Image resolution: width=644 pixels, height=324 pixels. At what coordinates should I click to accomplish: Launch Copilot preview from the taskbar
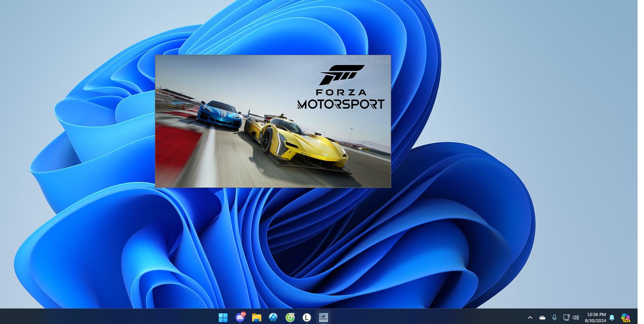point(625,318)
